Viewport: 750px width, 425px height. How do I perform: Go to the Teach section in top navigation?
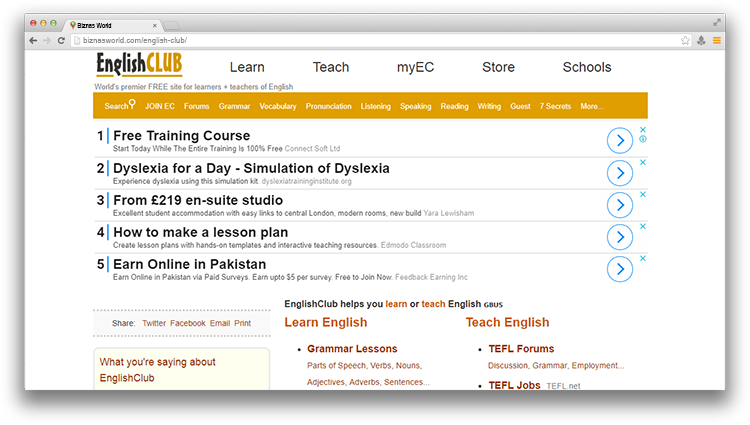331,68
